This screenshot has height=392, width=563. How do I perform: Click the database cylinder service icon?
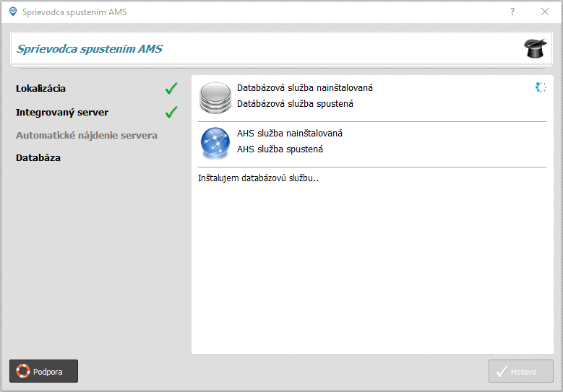[x=215, y=97]
